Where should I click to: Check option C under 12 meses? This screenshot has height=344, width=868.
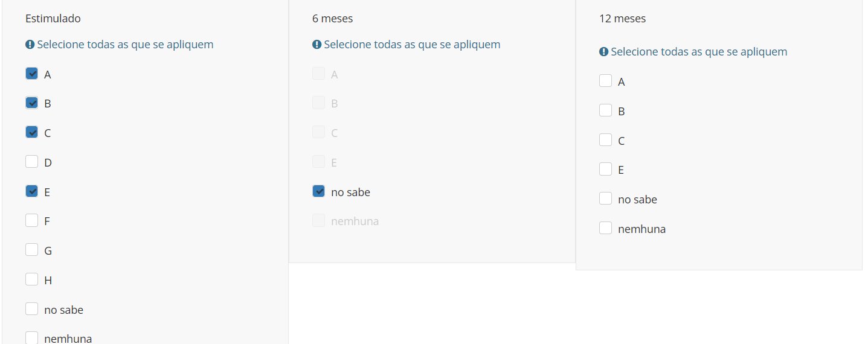pos(606,140)
